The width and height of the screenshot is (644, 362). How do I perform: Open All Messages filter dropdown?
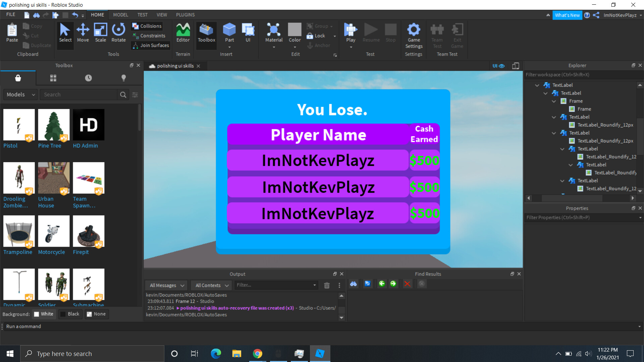tap(167, 285)
